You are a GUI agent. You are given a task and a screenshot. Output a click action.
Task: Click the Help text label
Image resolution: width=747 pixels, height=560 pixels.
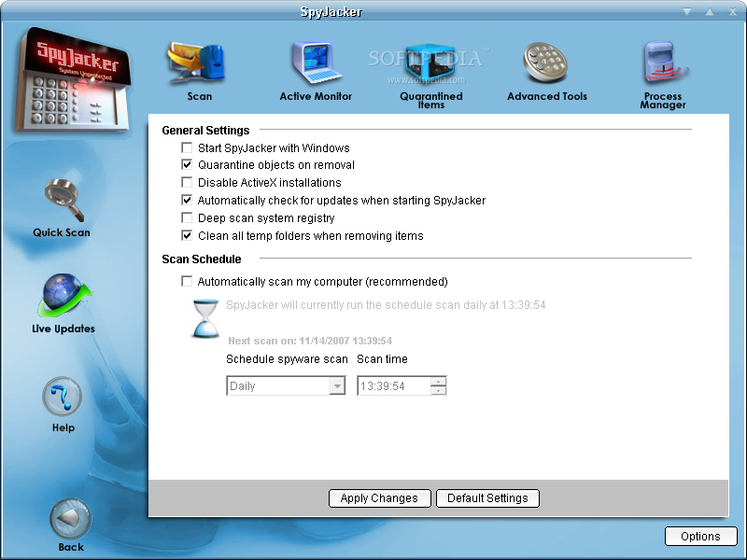point(63,427)
